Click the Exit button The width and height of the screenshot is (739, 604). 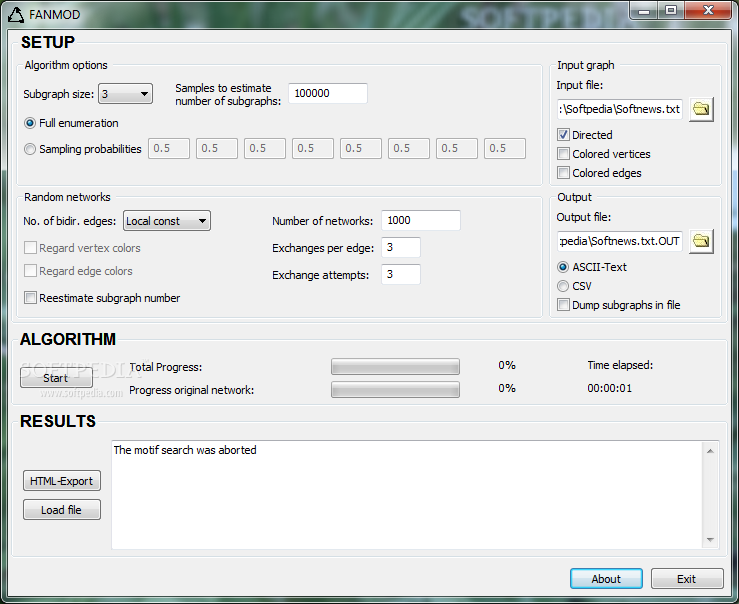click(x=687, y=579)
